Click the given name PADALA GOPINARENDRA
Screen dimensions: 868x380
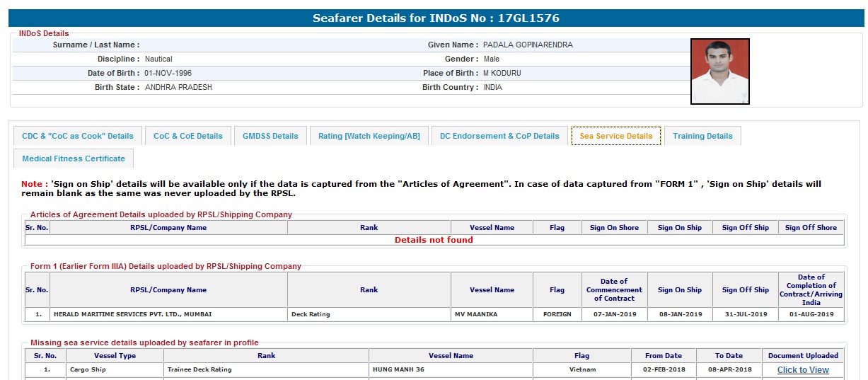pyautogui.click(x=528, y=45)
